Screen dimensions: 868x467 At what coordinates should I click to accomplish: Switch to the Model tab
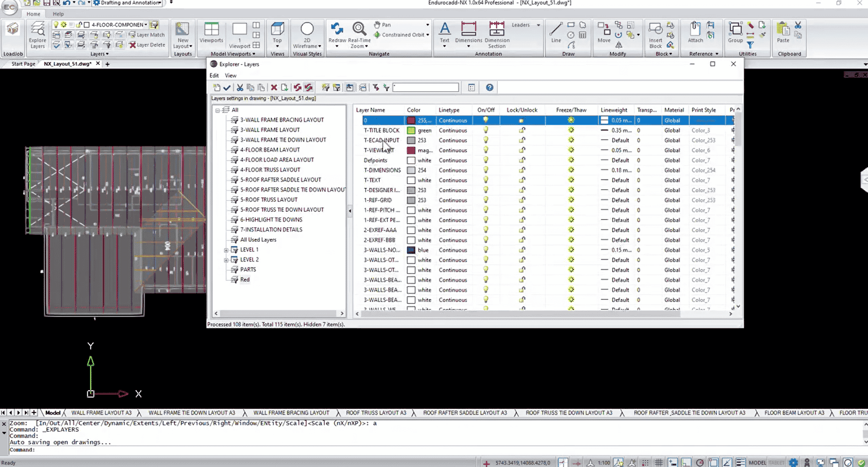(53, 412)
